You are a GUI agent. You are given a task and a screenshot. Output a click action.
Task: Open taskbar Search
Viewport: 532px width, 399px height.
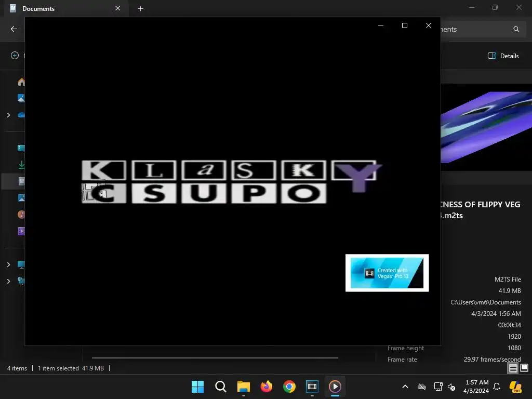pos(220,387)
